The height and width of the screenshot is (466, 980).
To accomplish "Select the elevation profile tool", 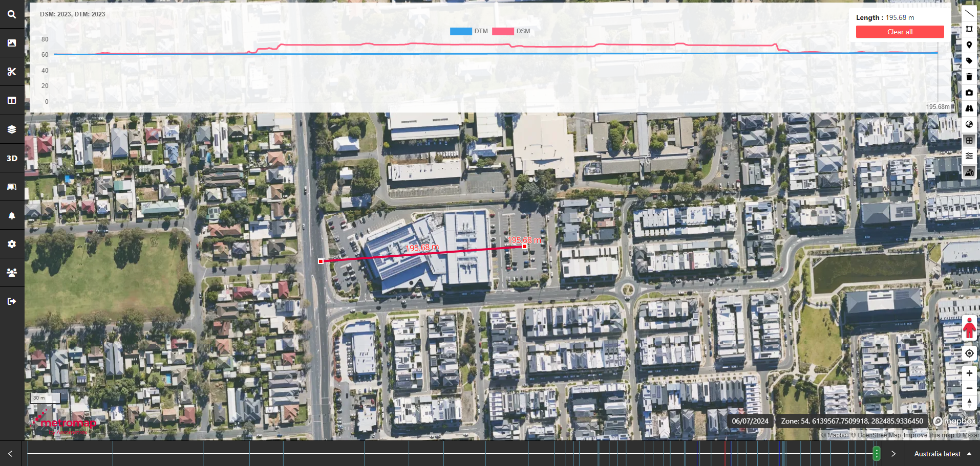I will coord(969,172).
